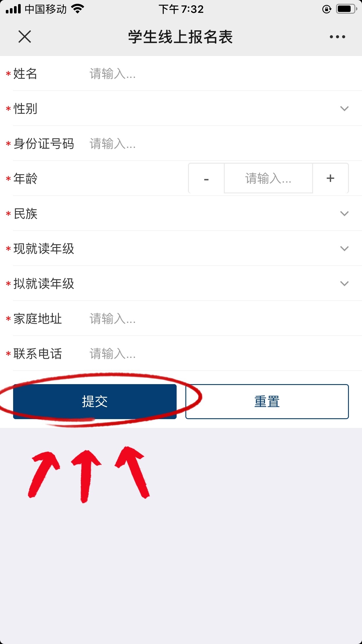Expand the 民族 dropdown chevron

point(345,213)
